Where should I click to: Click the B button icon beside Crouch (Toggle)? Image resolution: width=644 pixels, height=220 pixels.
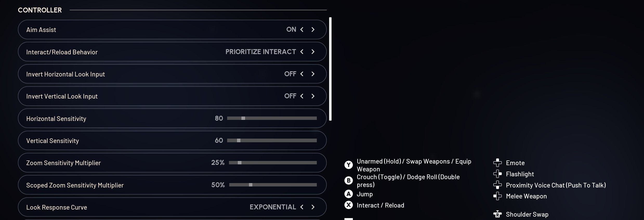click(x=348, y=180)
